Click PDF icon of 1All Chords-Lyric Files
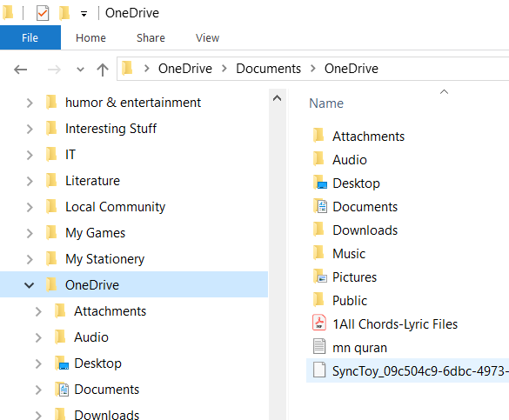 pyautogui.click(x=319, y=323)
